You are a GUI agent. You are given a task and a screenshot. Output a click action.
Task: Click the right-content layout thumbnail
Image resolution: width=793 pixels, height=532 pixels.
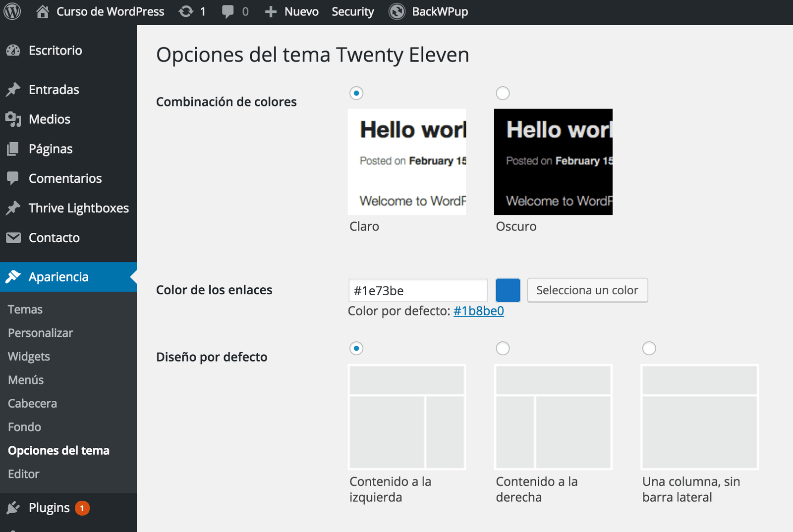pyautogui.click(x=553, y=417)
